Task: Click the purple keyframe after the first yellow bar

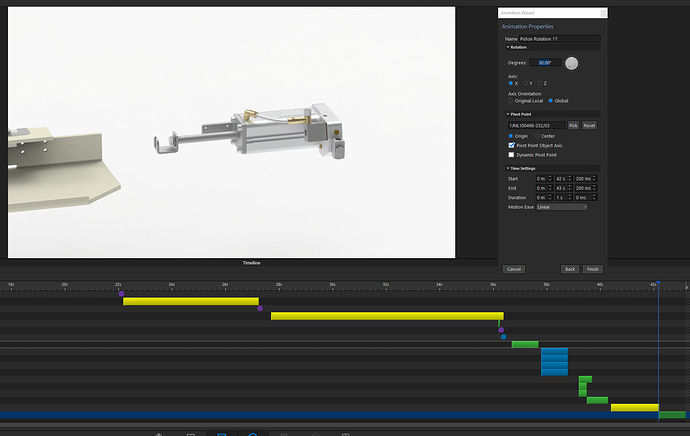Action: (260, 308)
